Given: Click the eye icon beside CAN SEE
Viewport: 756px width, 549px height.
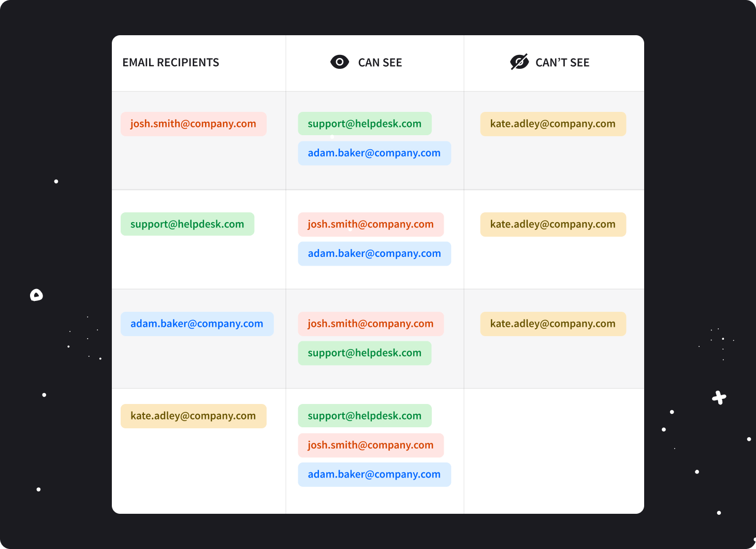Looking at the screenshot, I should point(340,62).
